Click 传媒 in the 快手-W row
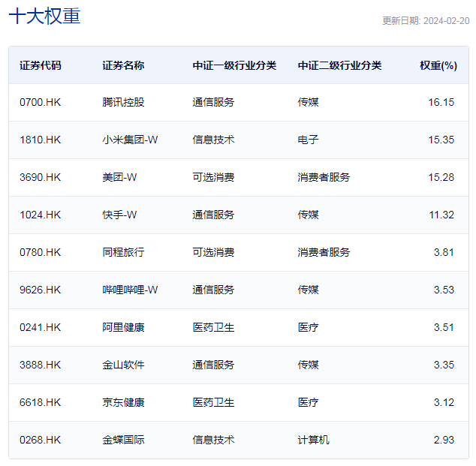 pos(308,215)
